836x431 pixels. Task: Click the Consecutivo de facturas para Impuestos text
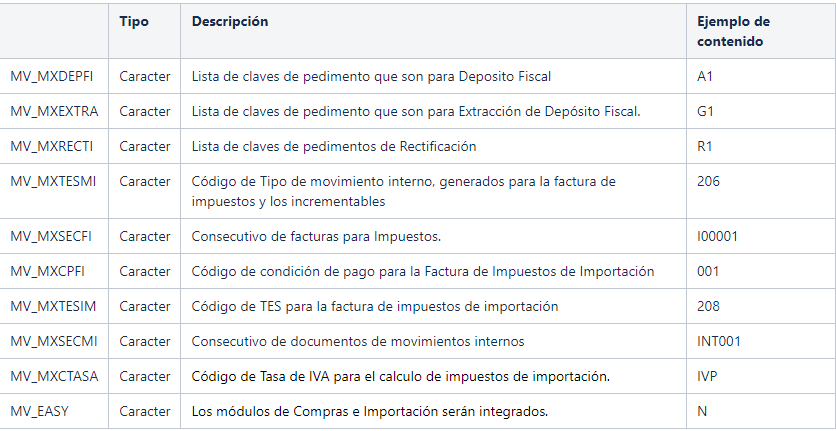click(x=316, y=236)
